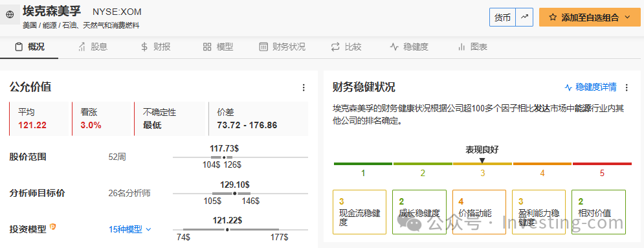Click the grid icon on 模型 tab
The image size is (644, 248).
207,47
